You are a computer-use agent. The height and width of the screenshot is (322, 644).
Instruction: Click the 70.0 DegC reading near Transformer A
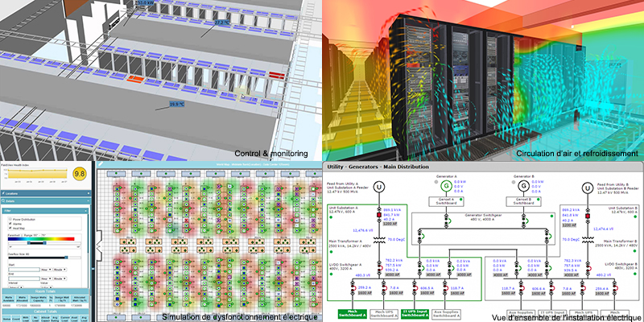(x=396, y=239)
